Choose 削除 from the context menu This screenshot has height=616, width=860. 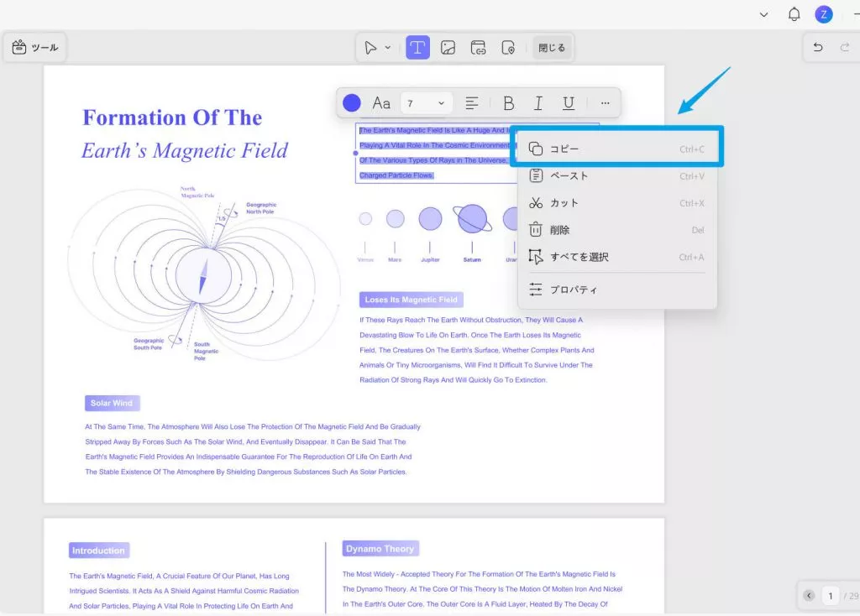click(x=616, y=230)
